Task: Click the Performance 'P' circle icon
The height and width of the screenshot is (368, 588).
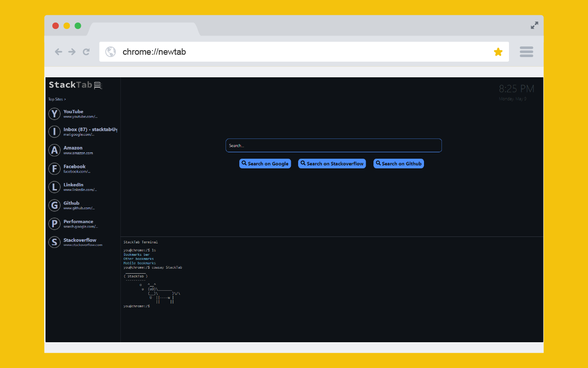Action: tap(55, 224)
